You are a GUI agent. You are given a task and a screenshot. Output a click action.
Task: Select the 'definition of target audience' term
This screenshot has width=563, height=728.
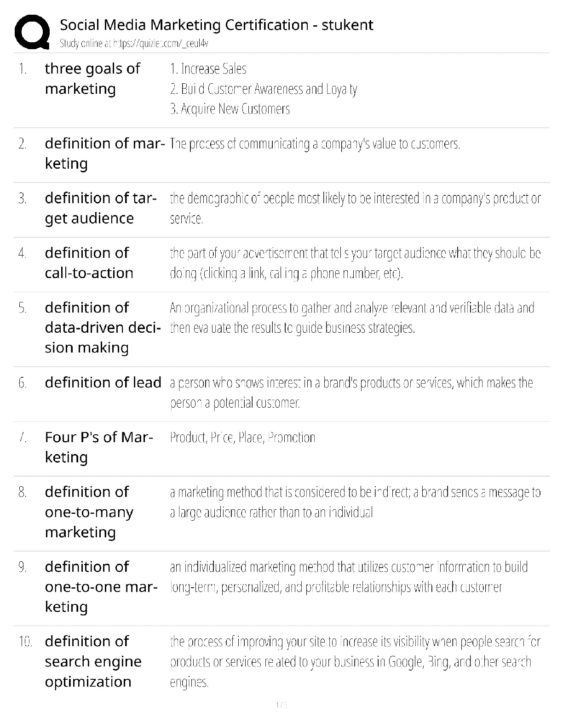click(x=100, y=208)
